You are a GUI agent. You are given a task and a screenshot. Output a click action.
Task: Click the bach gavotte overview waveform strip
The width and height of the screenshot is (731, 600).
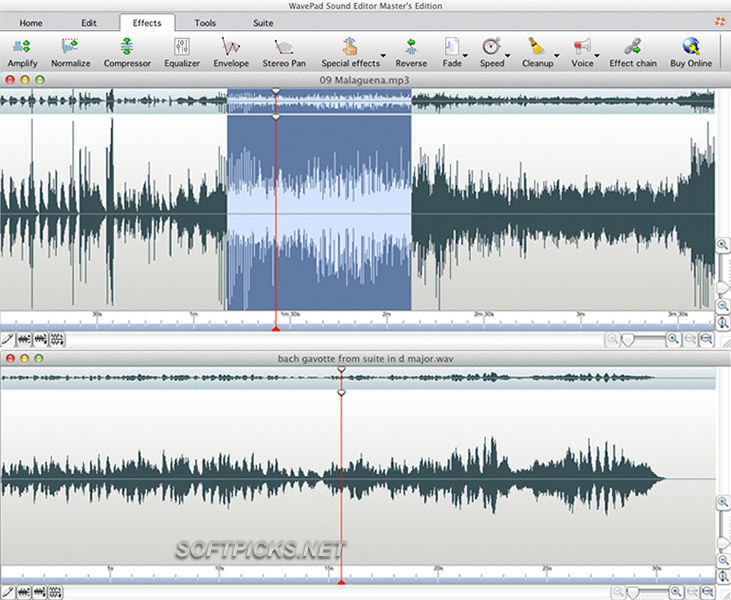[358, 378]
